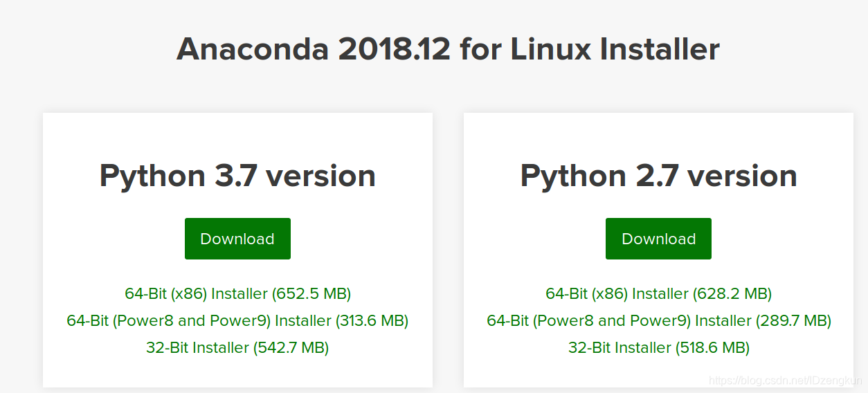Select the 32-Bit Installer 542.7 MB link

(x=237, y=347)
